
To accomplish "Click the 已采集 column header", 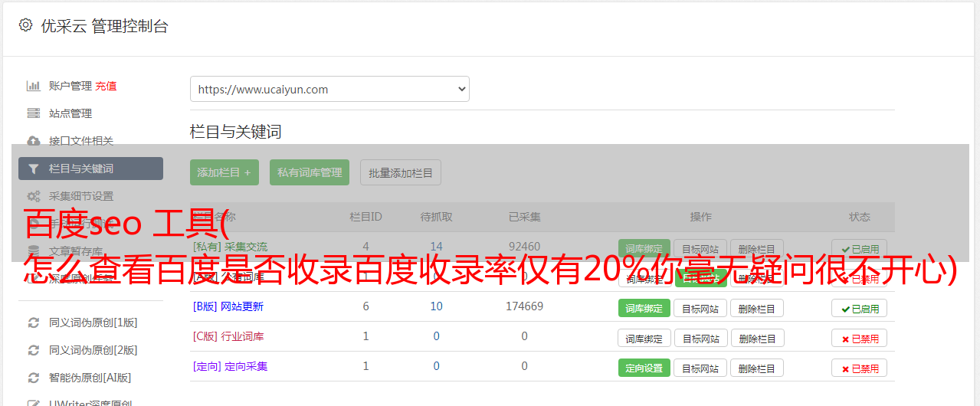I will 524,217.
